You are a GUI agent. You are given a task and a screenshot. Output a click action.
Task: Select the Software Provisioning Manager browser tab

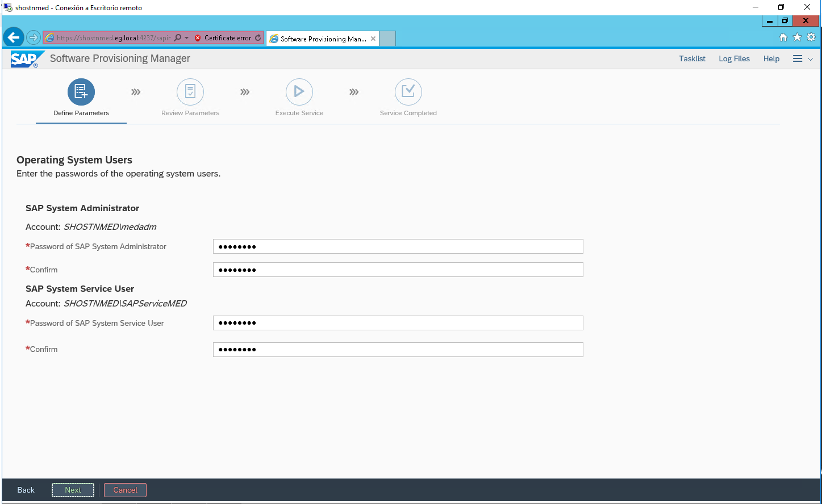[x=322, y=39]
